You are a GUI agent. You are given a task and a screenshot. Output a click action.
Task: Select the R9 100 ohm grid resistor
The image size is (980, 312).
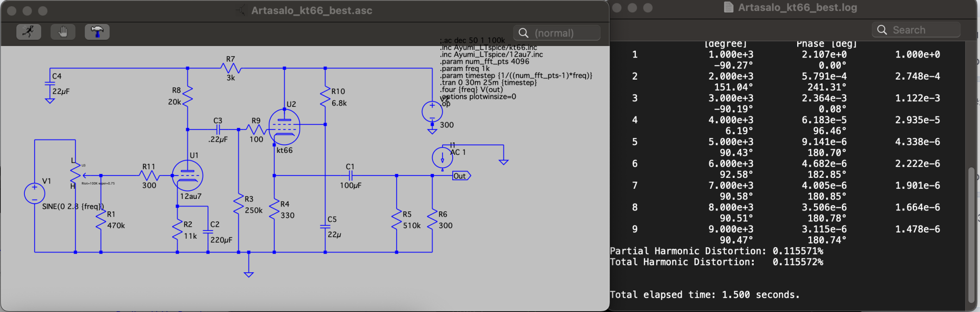point(256,129)
